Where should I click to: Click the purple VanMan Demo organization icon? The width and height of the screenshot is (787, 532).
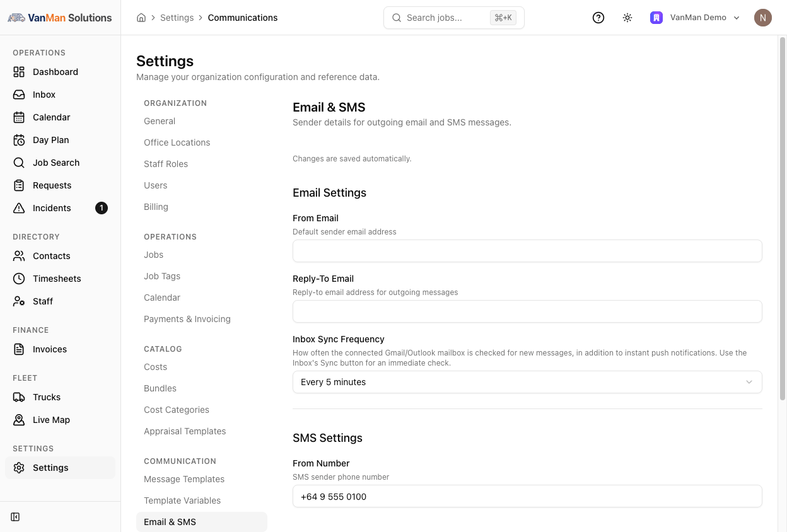pos(656,18)
